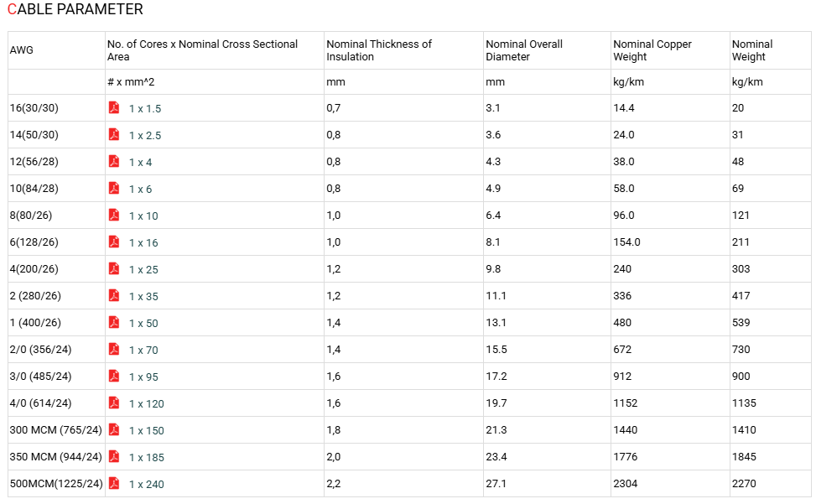Open the PDF icon for 1 x 35
816x504 pixels.
click(114, 295)
